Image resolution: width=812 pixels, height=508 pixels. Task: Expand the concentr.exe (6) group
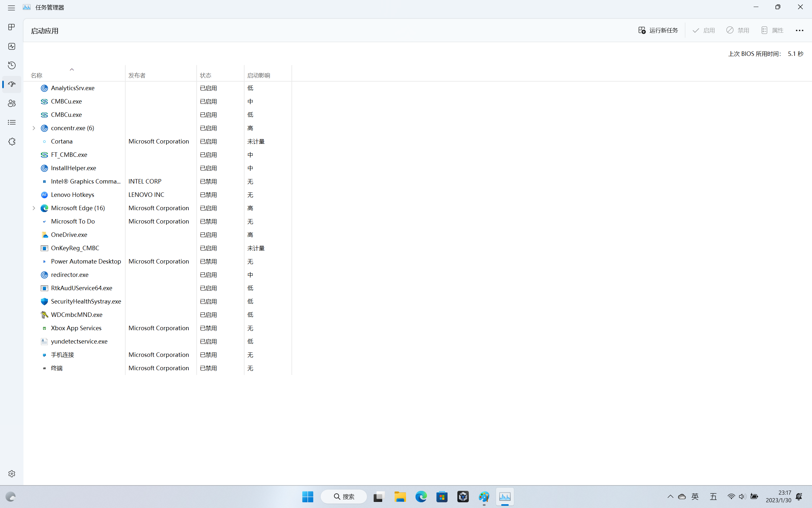pos(34,128)
